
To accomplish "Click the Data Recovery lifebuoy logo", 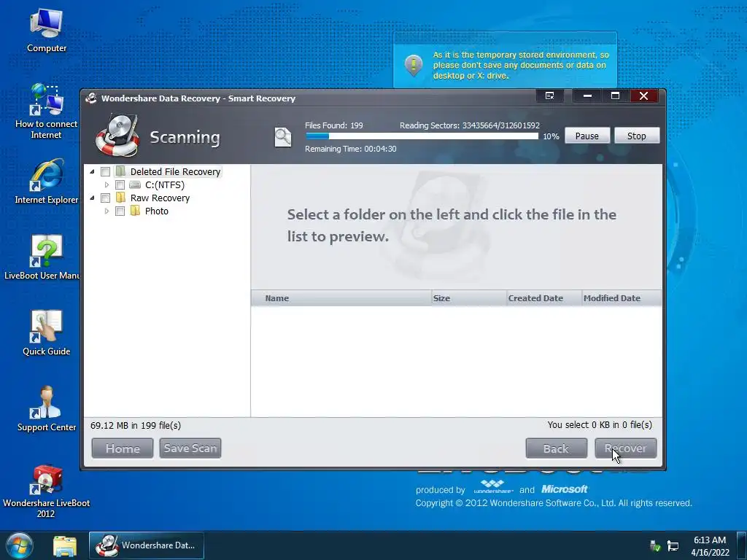I will click(x=117, y=136).
